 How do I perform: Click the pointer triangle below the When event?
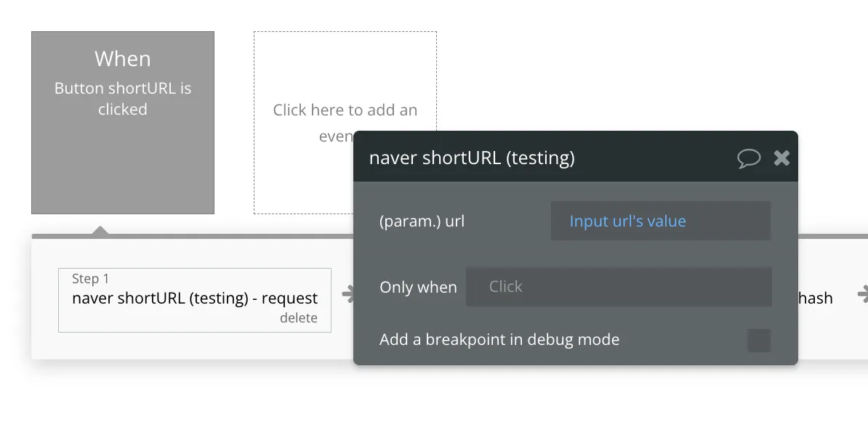[x=100, y=230]
